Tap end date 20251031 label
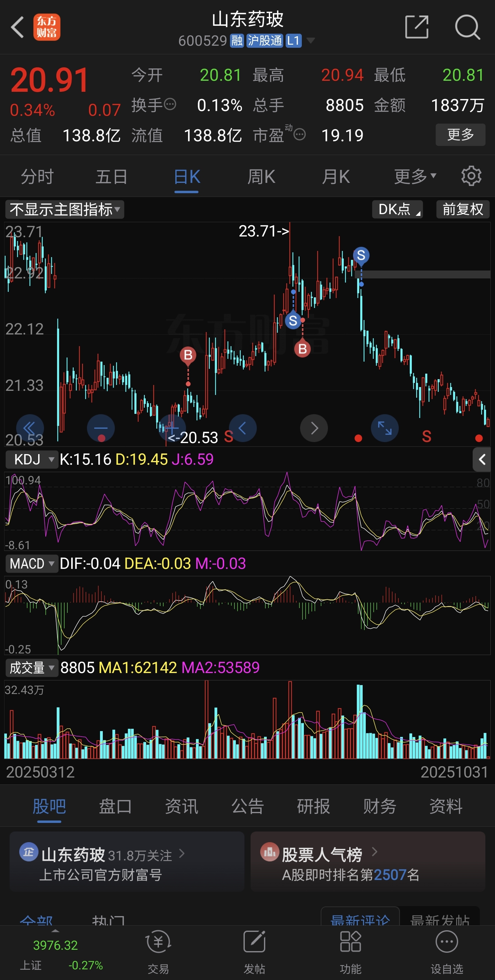The height and width of the screenshot is (980, 495). tap(454, 772)
